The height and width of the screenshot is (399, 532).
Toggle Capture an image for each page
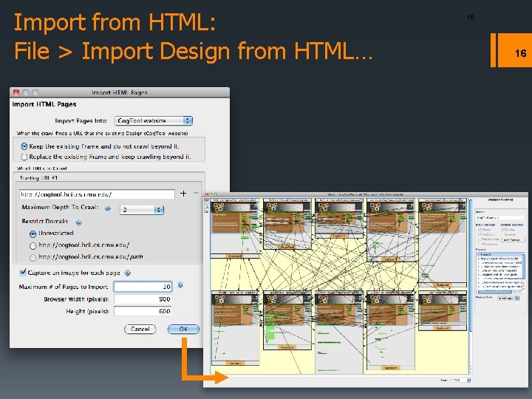click(x=23, y=272)
